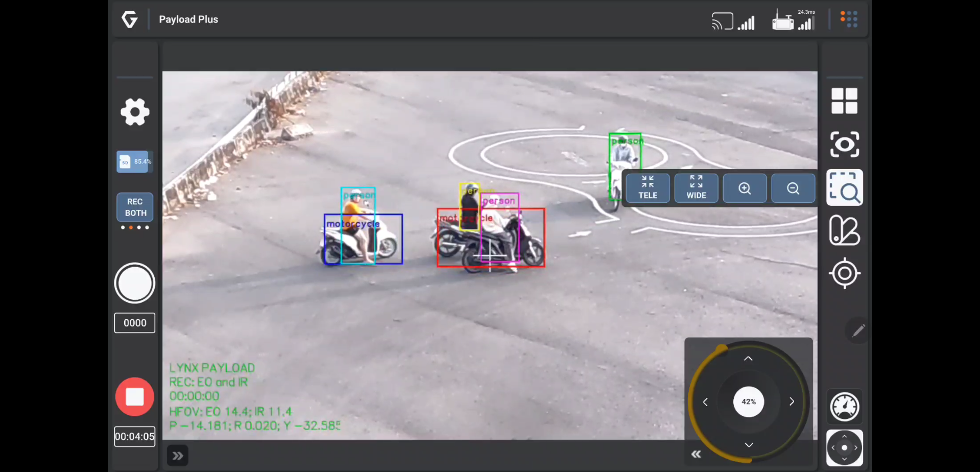Switch recording mode via REC BOTH
Viewport: 980px width, 472px height.
tap(134, 207)
